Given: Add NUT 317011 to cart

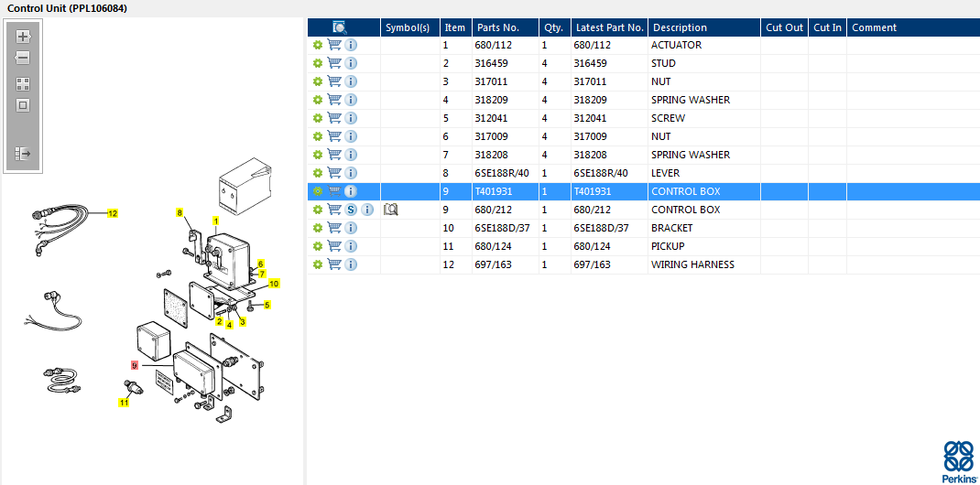Looking at the screenshot, I should click(x=334, y=81).
